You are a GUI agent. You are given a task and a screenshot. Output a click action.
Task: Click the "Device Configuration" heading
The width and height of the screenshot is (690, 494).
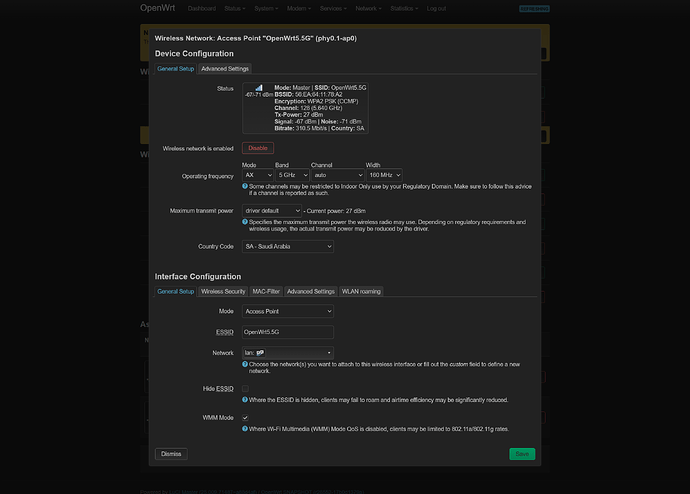pos(194,54)
